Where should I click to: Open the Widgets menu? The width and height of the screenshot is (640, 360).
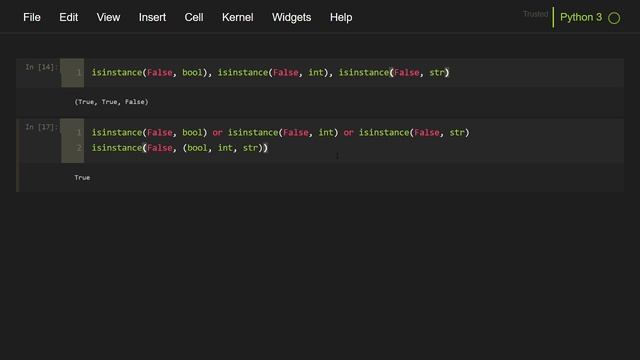[x=291, y=18]
